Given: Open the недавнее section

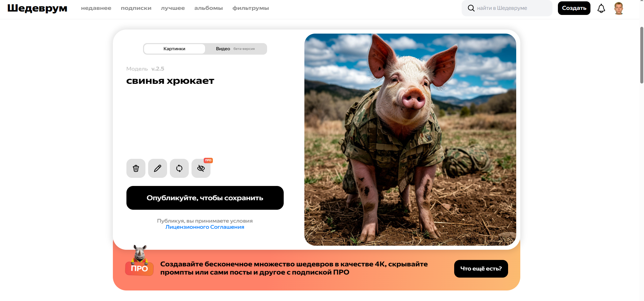Looking at the screenshot, I should pos(96,8).
